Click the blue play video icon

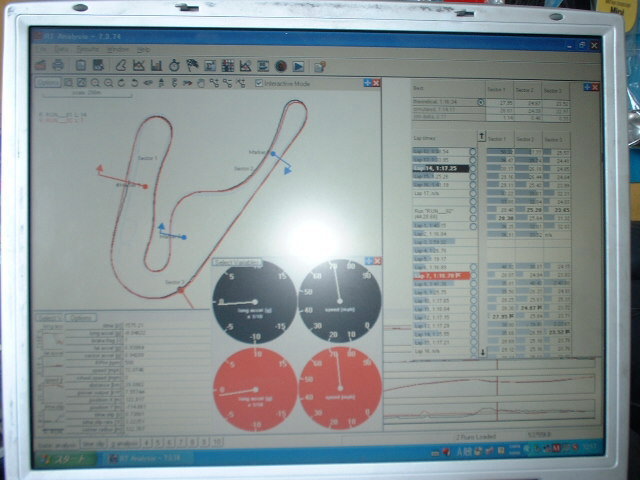298,66
